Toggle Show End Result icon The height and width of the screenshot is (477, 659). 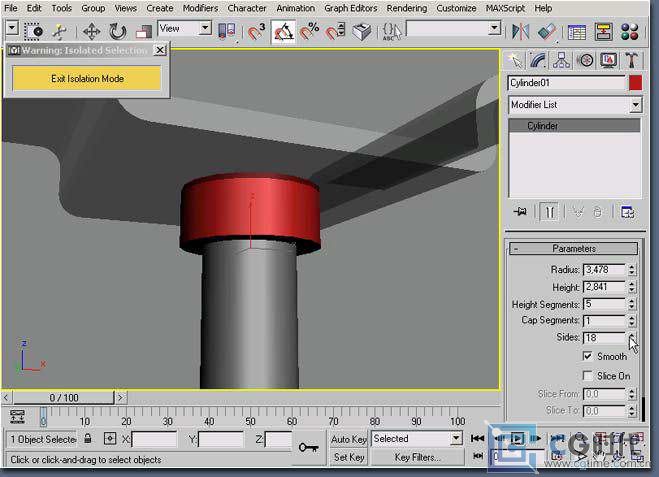pos(549,212)
